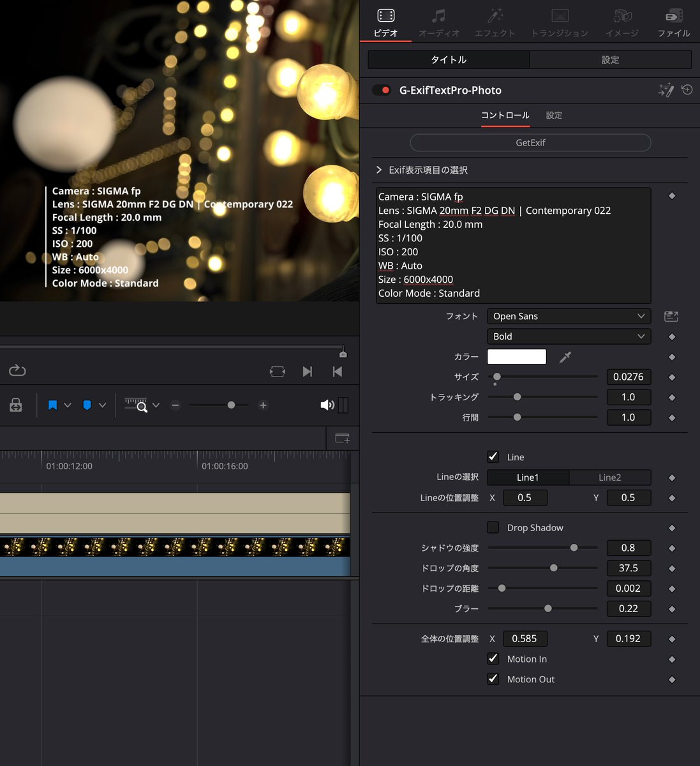Reset the title settings with the revert icon
Screen dimensions: 700x766
point(687,90)
